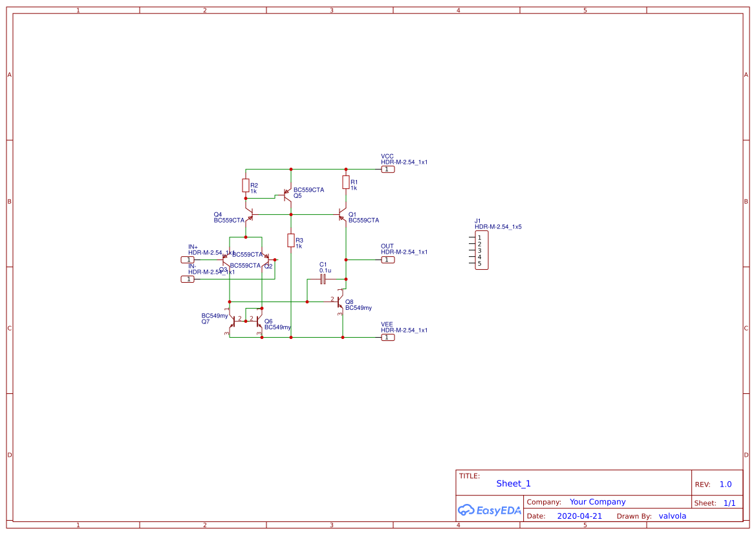756x535 pixels.
Task: Select resistor R3 1k symbol
Action: [x=290, y=241]
